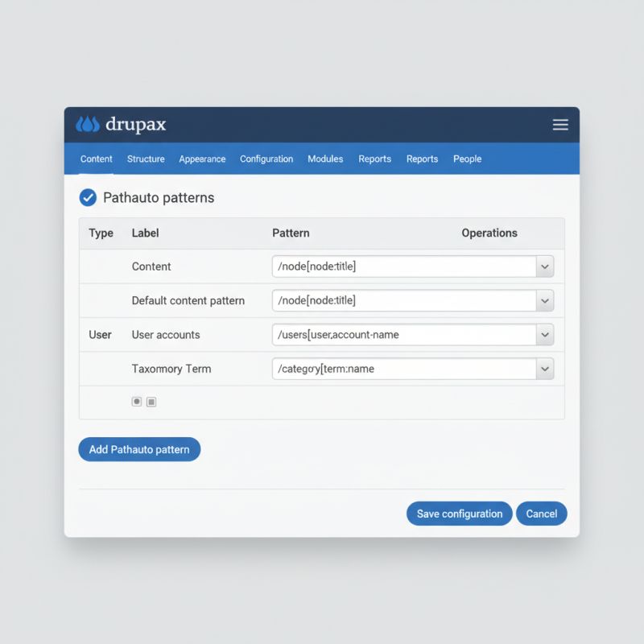The image size is (644, 644).
Task: Select the Modules tab
Action: (325, 159)
